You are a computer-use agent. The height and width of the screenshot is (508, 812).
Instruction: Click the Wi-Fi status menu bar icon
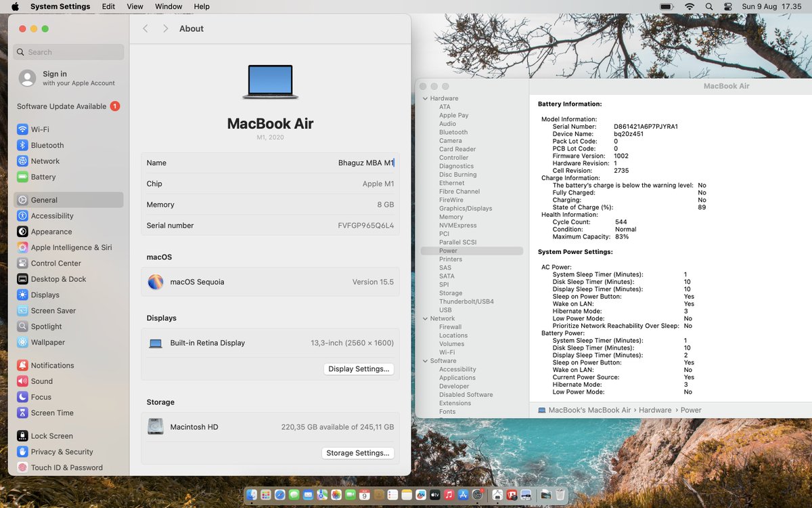click(690, 7)
